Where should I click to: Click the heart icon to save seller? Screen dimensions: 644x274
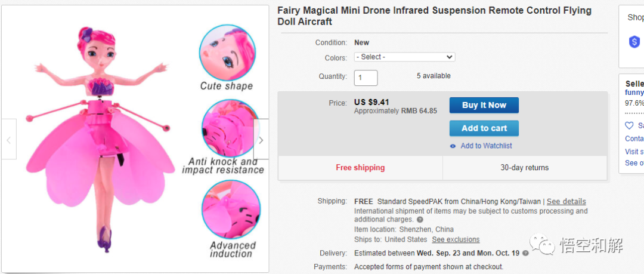pyautogui.click(x=629, y=126)
